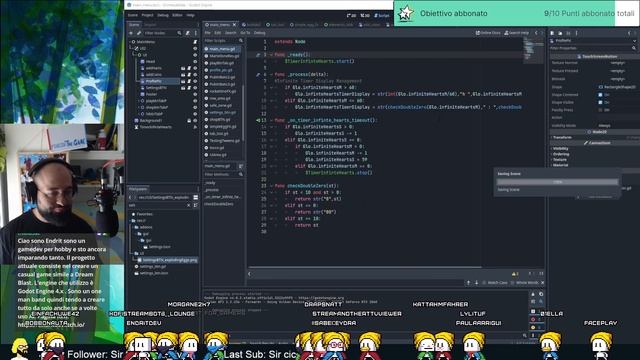
Task: Click the override icon beside _ready function
Action: point(258,55)
